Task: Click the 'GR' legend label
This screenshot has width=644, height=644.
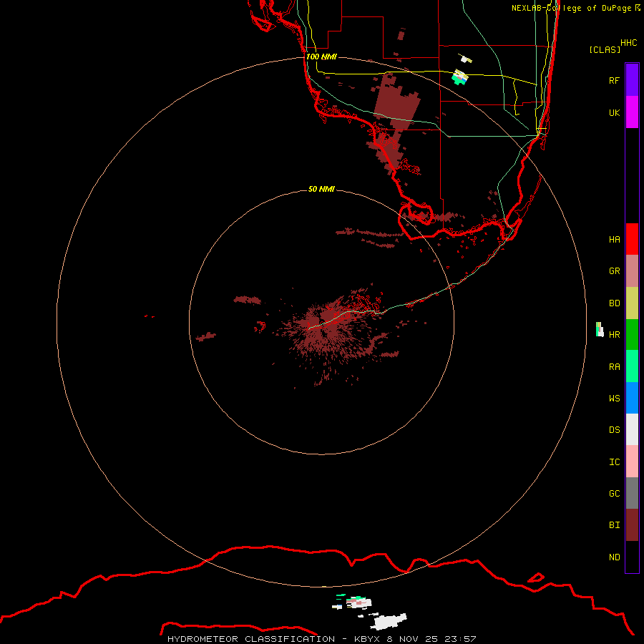Action: pos(615,271)
